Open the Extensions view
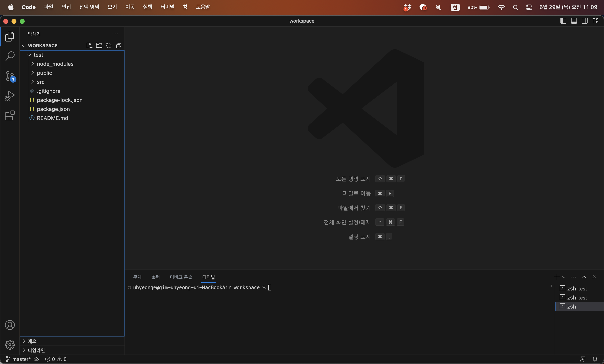604x364 pixels. [10, 115]
